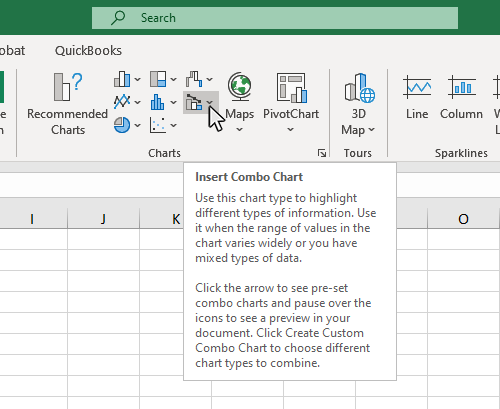Open Recommended Charts dialog
The width and height of the screenshot is (500, 409).
click(68, 103)
